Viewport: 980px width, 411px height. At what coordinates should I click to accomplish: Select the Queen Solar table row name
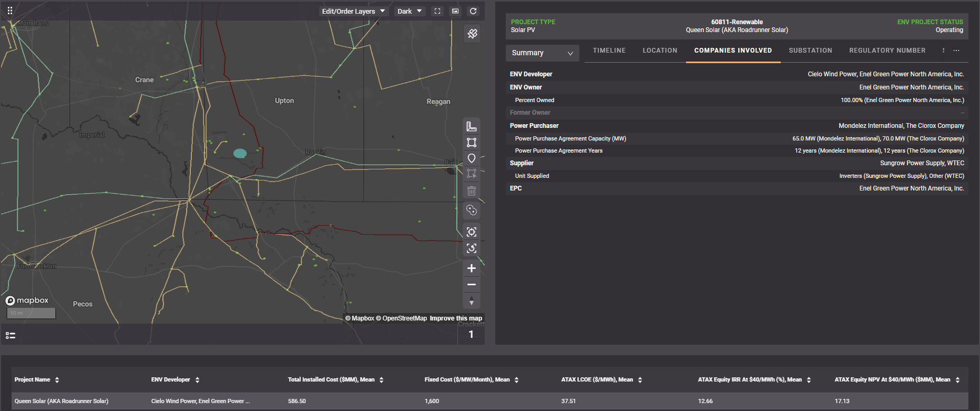point(62,401)
